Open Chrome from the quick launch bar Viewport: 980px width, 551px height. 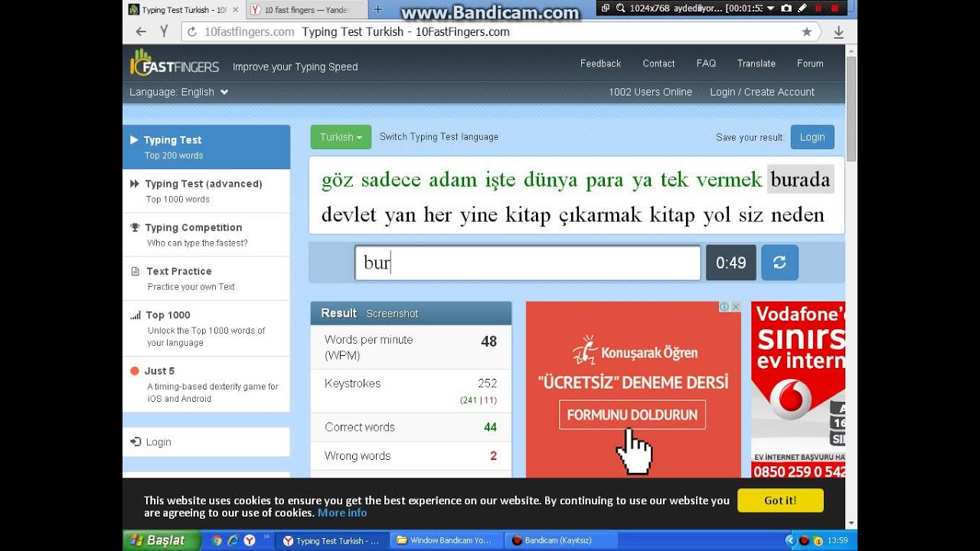pos(217,540)
